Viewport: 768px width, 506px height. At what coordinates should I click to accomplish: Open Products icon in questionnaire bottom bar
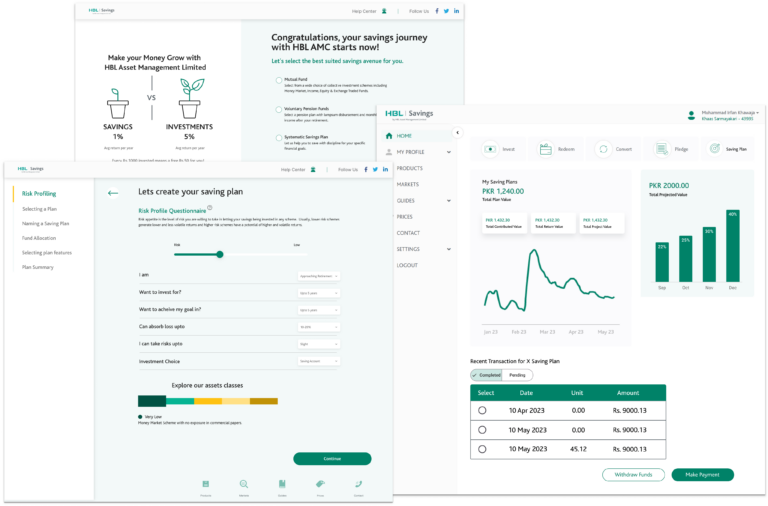tap(206, 484)
